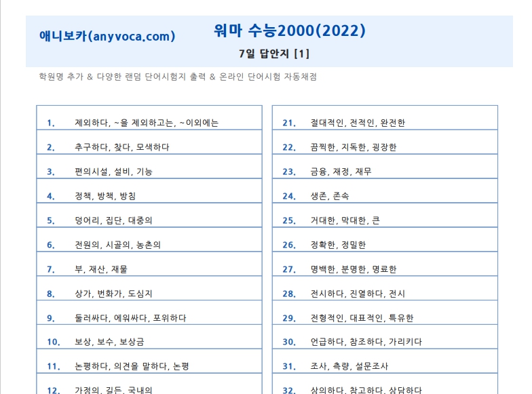
Task: Select answer 31 조사, 측량, 설문조사
Action: [x=349, y=366]
